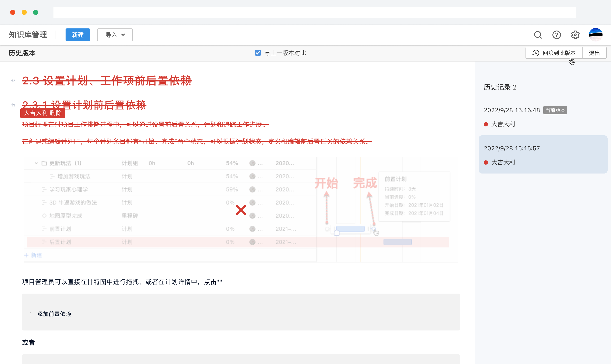
Task: Click the blue 新建 button
Action: point(78,35)
